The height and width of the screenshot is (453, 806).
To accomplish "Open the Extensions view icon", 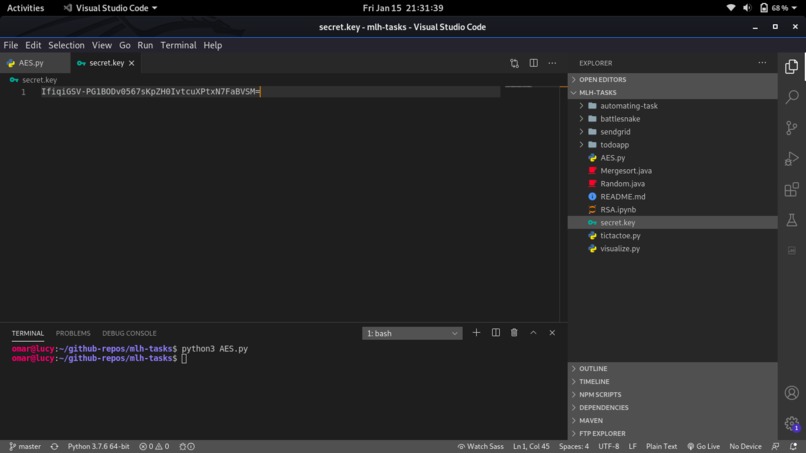I will 792,189.
